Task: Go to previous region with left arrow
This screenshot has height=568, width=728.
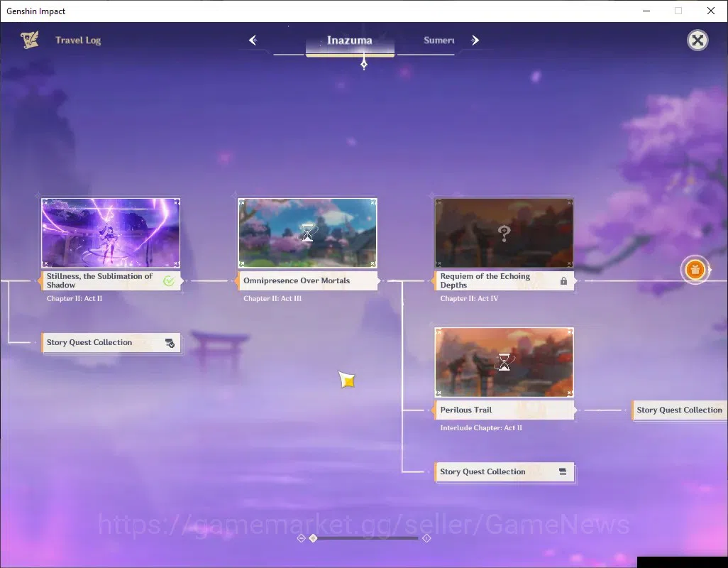Action: click(253, 40)
